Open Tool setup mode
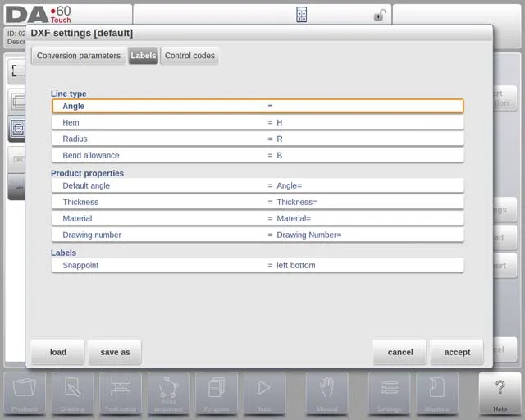Screen dimensions: 525x420 [120, 393]
